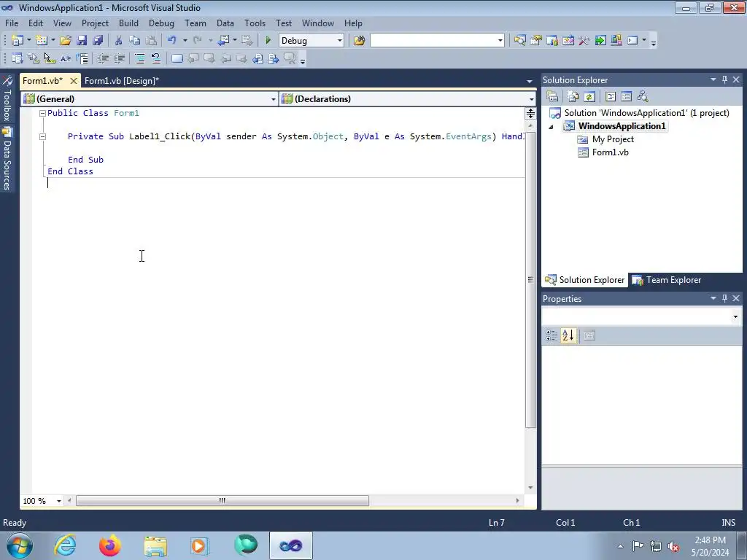This screenshot has width=747, height=560.
Task: Click the View Code icon in Solution Explorer
Action: tap(611, 97)
